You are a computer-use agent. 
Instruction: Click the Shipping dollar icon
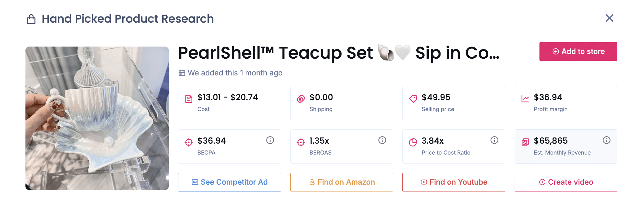pyautogui.click(x=301, y=99)
